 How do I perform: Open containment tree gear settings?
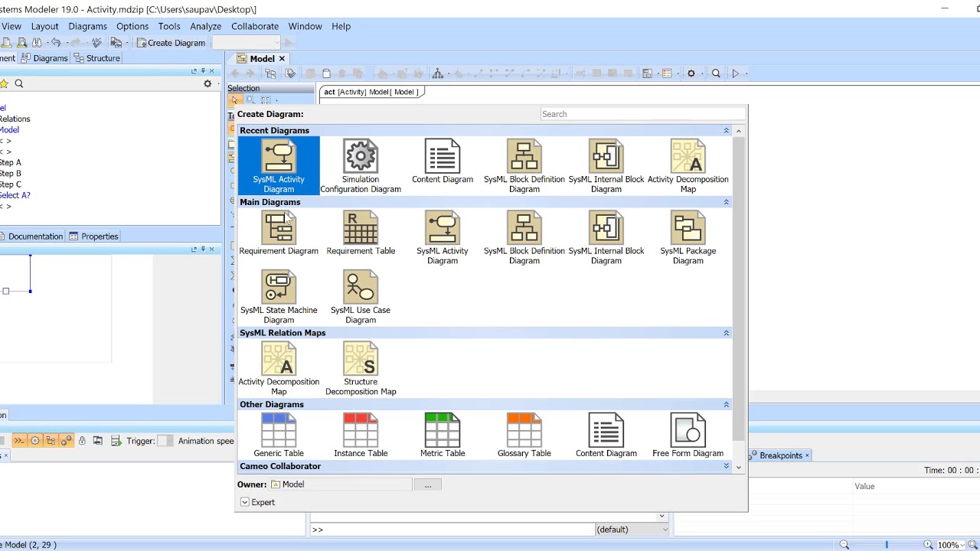207,83
